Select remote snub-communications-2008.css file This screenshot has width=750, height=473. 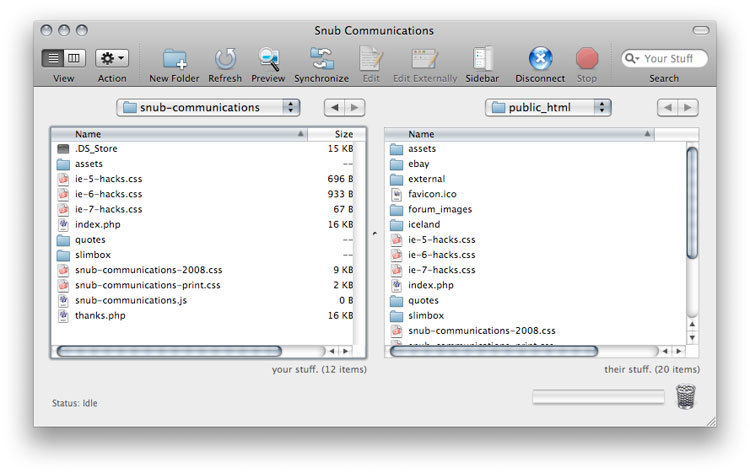(482, 331)
